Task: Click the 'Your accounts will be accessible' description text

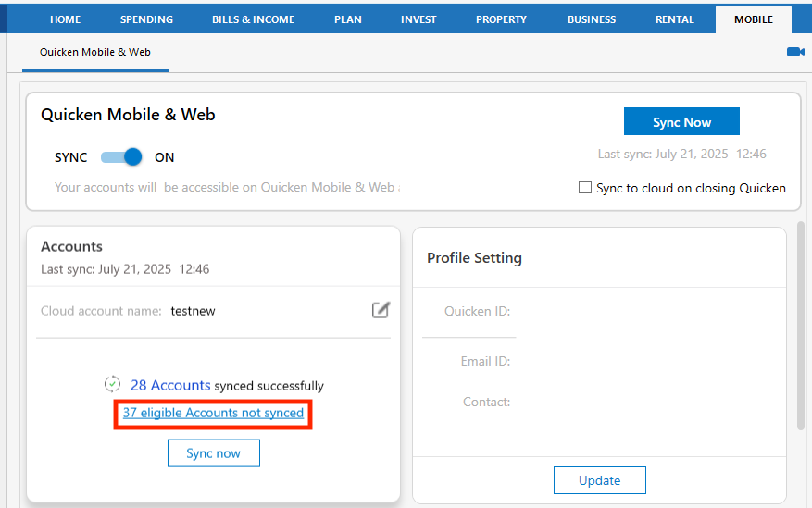Action: click(x=228, y=187)
